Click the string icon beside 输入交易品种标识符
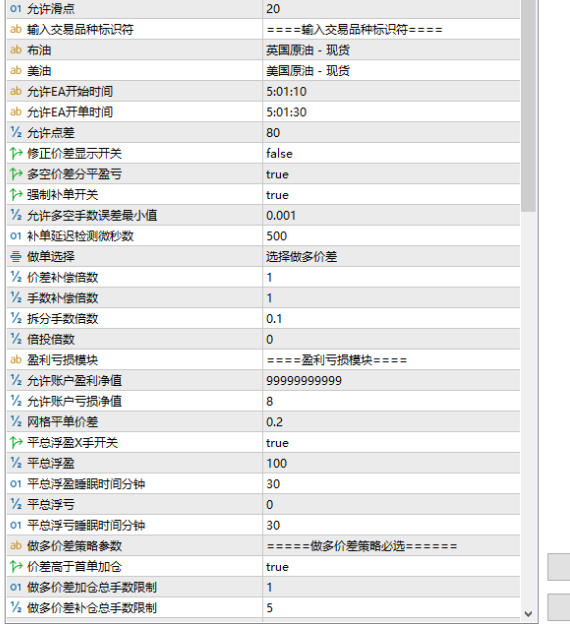The height and width of the screenshot is (629, 570). (16, 29)
